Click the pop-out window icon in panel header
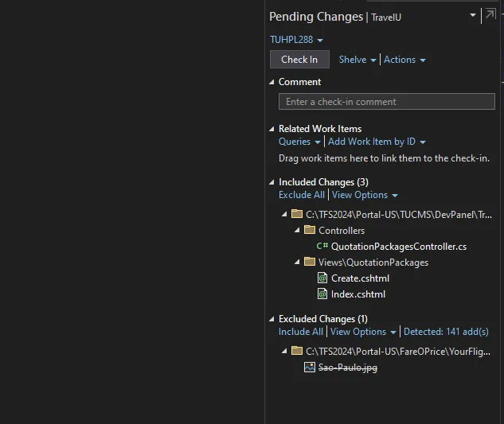Screen dimensions: 504x424 pos(490,15)
